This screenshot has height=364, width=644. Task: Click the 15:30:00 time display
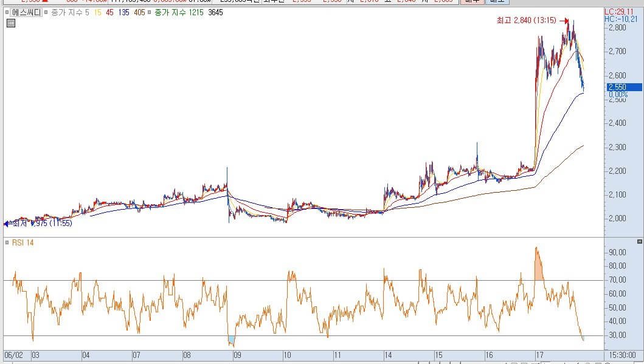622,355
